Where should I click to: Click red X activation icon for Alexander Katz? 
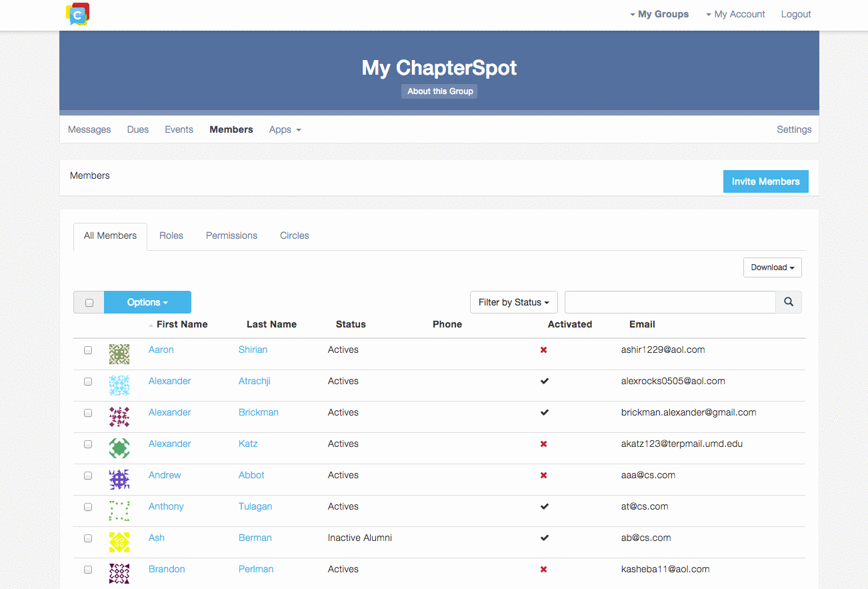(x=544, y=444)
